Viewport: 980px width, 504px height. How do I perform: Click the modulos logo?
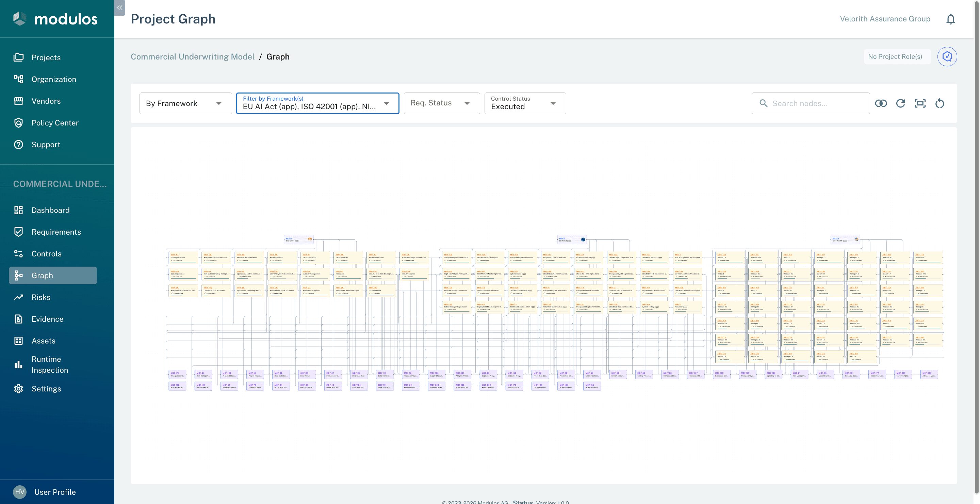pos(55,19)
